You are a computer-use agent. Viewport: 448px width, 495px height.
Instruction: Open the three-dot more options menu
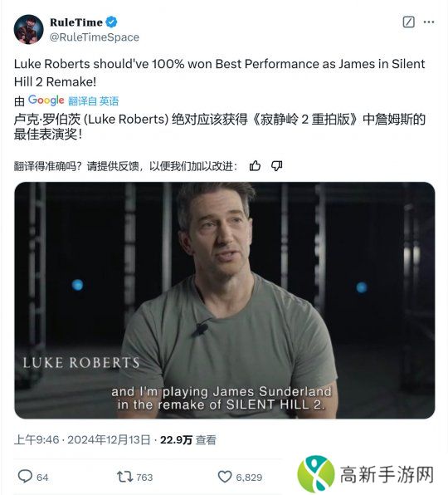(x=428, y=22)
